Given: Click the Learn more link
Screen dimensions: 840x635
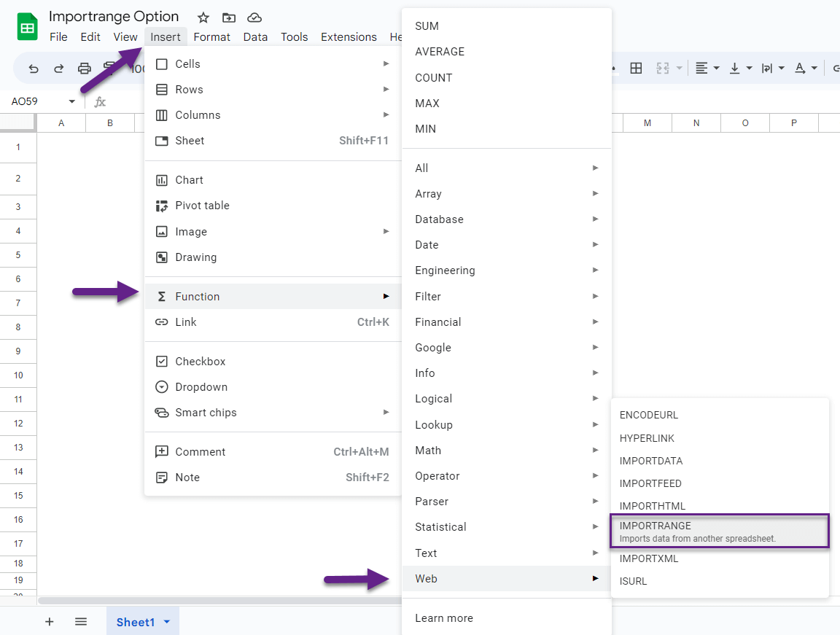Looking at the screenshot, I should (443, 618).
